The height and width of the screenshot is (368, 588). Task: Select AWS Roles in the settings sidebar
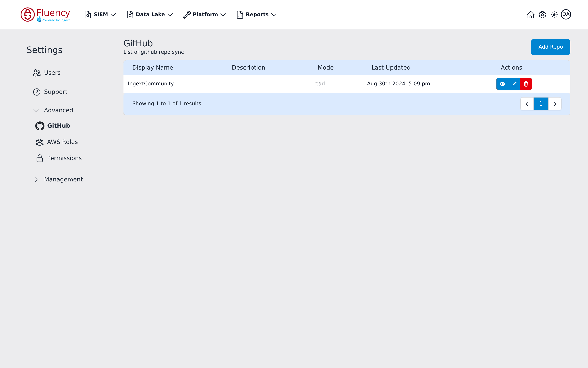(x=57, y=142)
